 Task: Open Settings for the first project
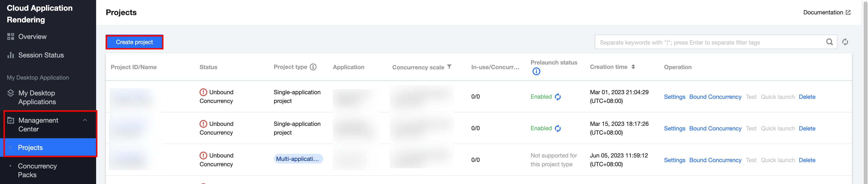[x=674, y=97]
